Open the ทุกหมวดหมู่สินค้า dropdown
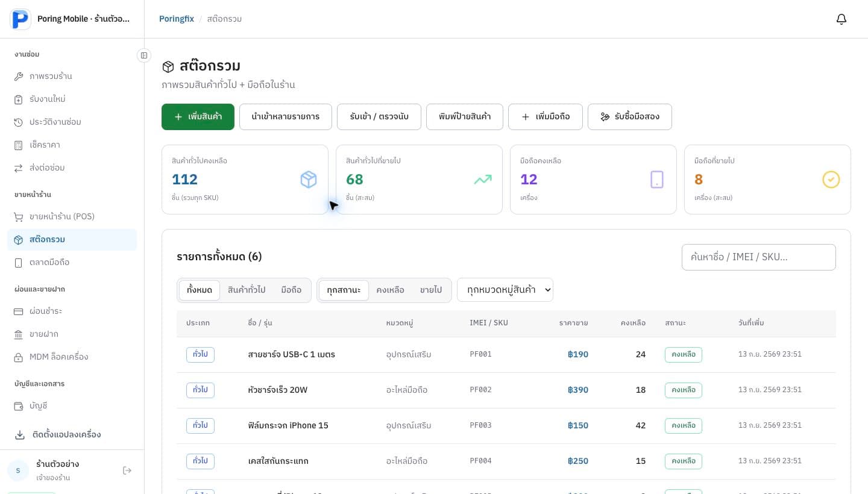The height and width of the screenshot is (494, 868). click(505, 290)
